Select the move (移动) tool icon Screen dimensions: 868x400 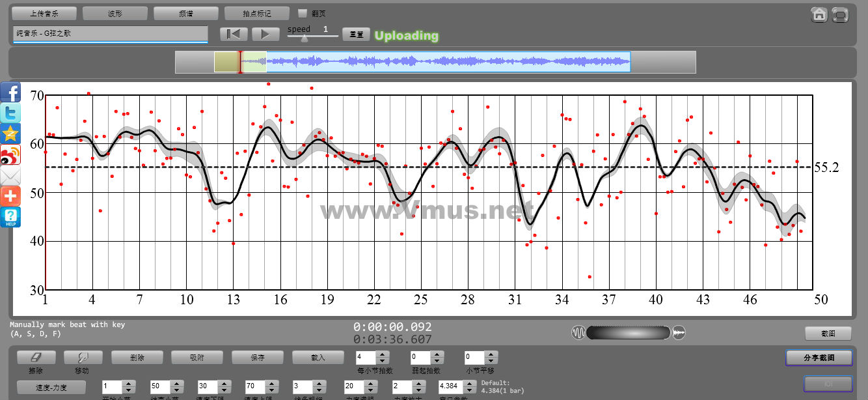[x=83, y=358]
